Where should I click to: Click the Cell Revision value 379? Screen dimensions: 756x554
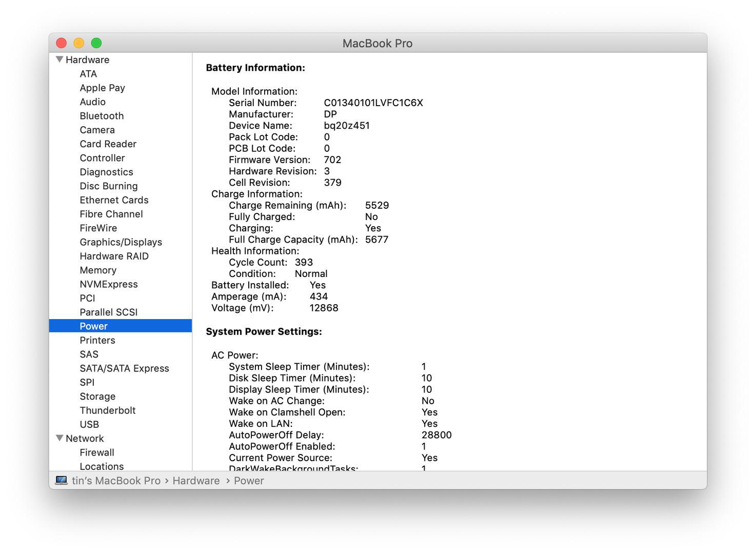(x=332, y=183)
